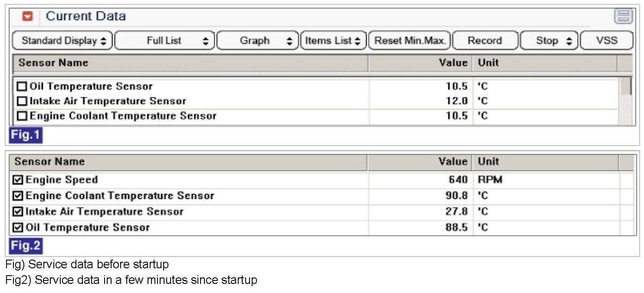
Task: Open the Full List dropdown
Action: [x=164, y=41]
